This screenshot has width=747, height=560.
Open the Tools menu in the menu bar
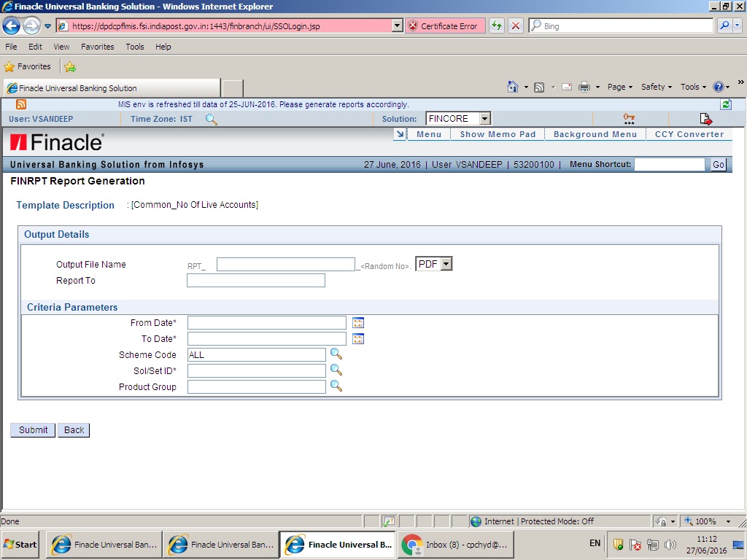(134, 46)
